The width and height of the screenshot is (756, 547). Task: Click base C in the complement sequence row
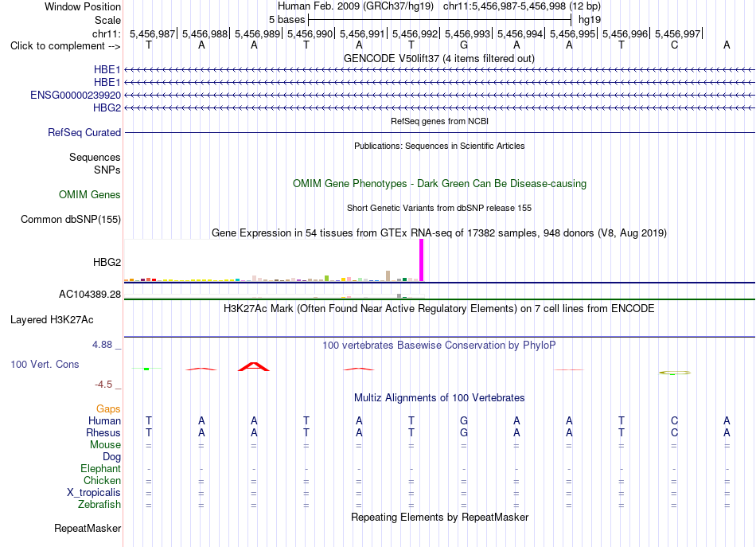(x=674, y=45)
